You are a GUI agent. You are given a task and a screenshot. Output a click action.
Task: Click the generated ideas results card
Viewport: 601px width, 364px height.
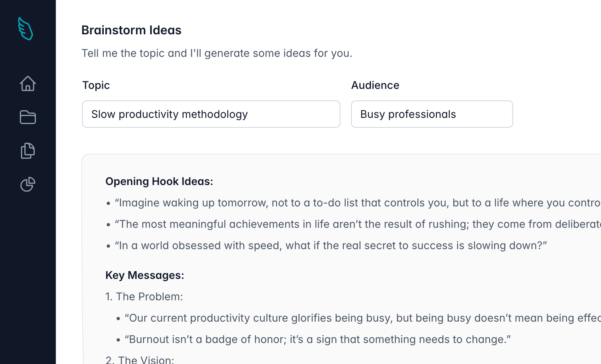click(340, 256)
